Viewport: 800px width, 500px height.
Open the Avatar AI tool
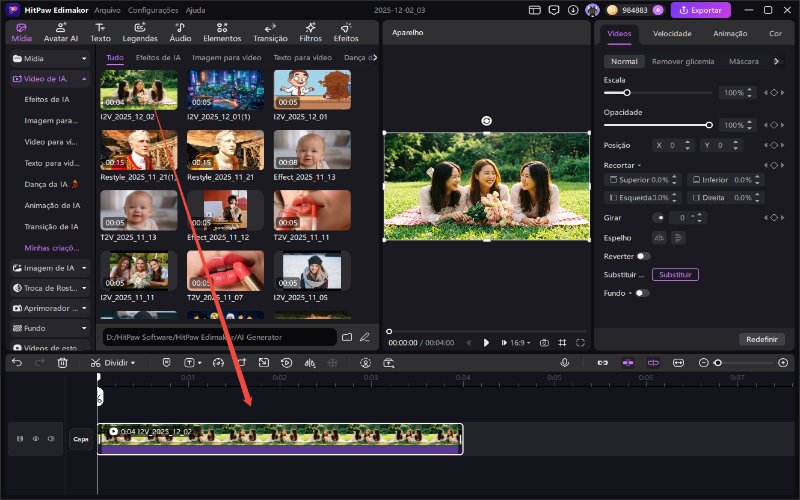pyautogui.click(x=61, y=32)
